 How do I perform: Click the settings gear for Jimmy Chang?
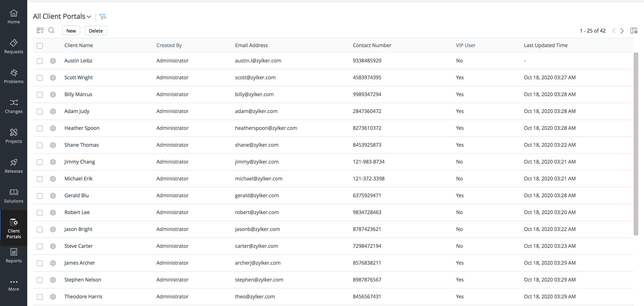(x=53, y=162)
